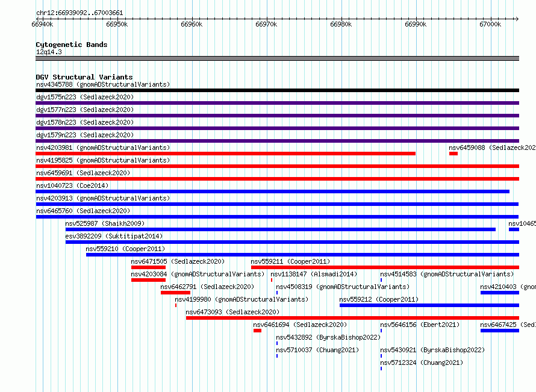Click the gray 12q14.3 cytogenetic band
This screenshot has width=536, height=392.
[277, 58]
